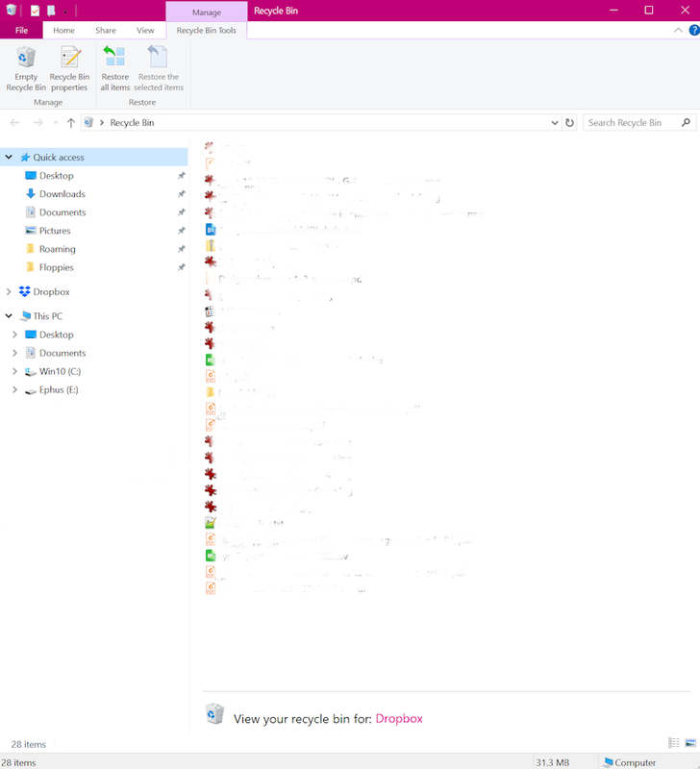Open Desktop under Quick access
The height and width of the screenshot is (769, 700).
point(57,176)
